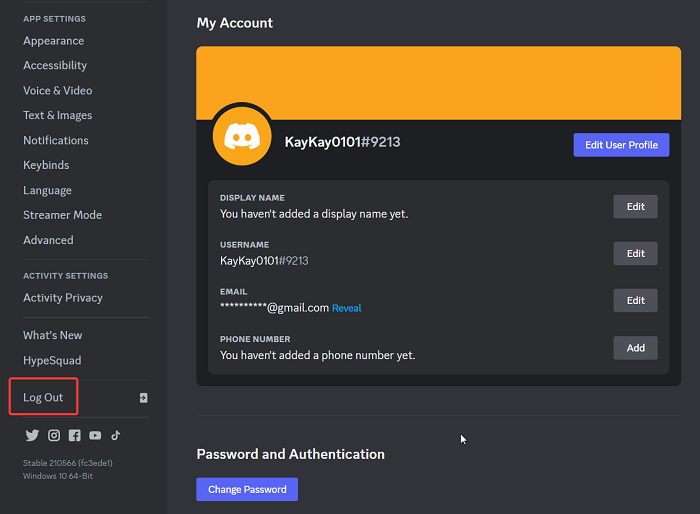This screenshot has width=700, height=514.
Task: Open Discord's YouTube icon link
Action: [95, 435]
